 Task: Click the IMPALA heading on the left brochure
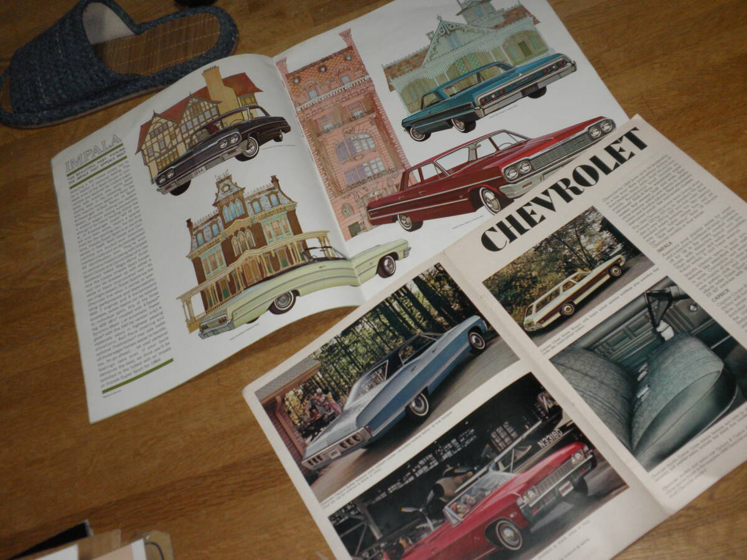95,154
